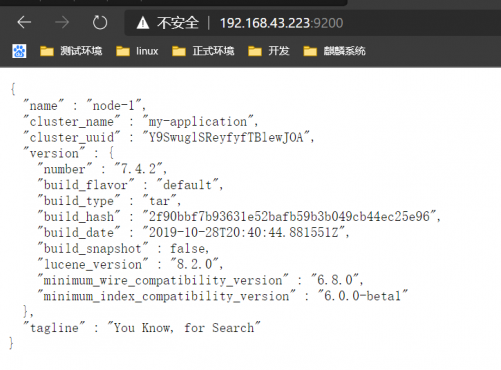Viewport: 501px width, 370px height.
Task: Open the linux bookmark folder
Action: 137,51
